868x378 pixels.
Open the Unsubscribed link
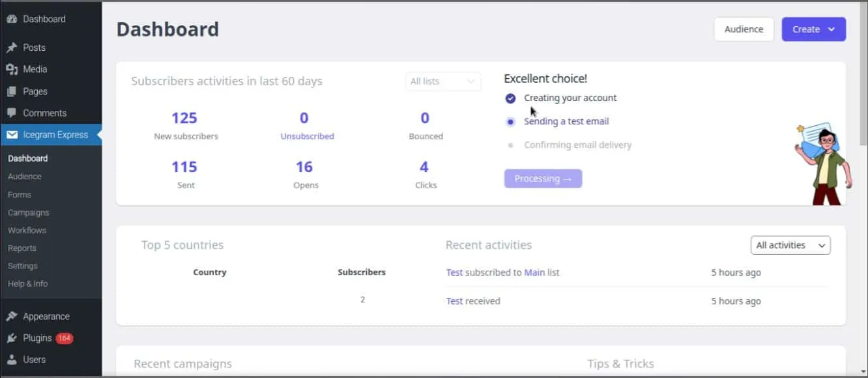coord(307,136)
